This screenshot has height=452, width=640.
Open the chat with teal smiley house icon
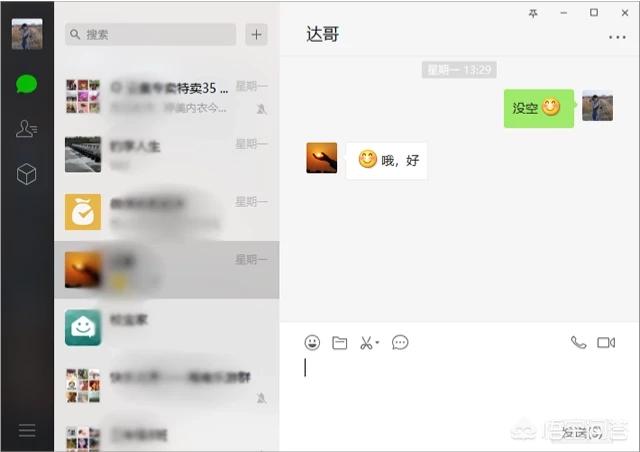pyautogui.click(x=167, y=327)
